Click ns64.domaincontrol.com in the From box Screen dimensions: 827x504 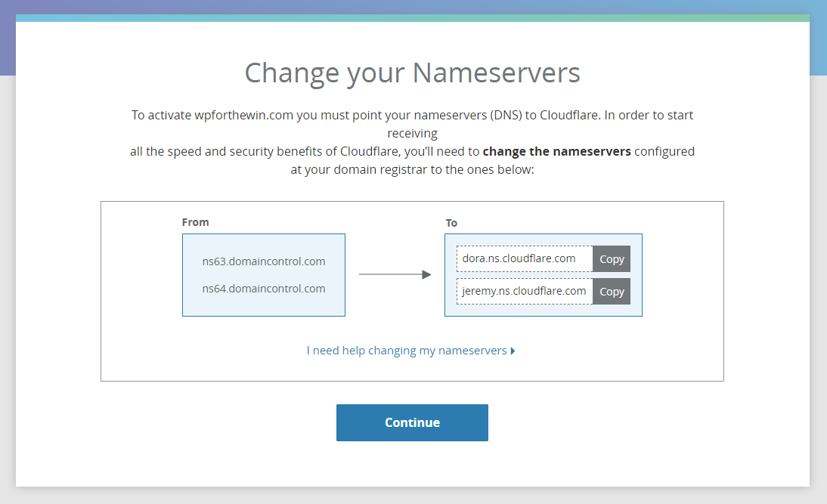264,289
